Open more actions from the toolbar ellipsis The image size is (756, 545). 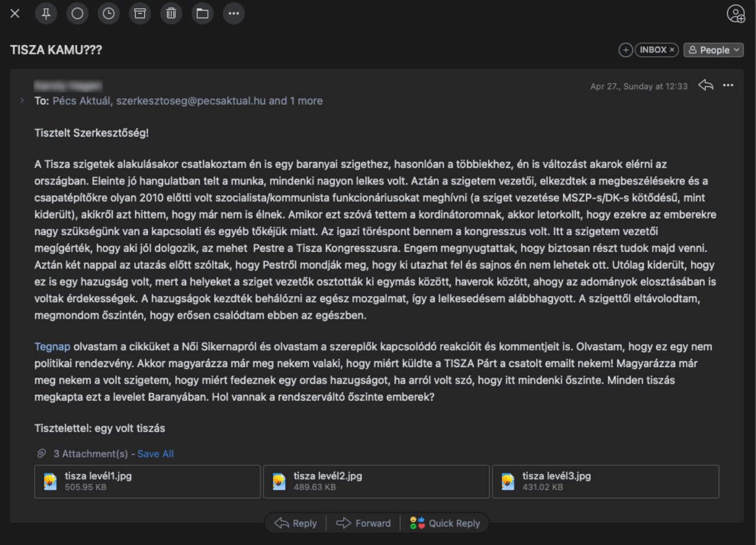pyautogui.click(x=234, y=14)
